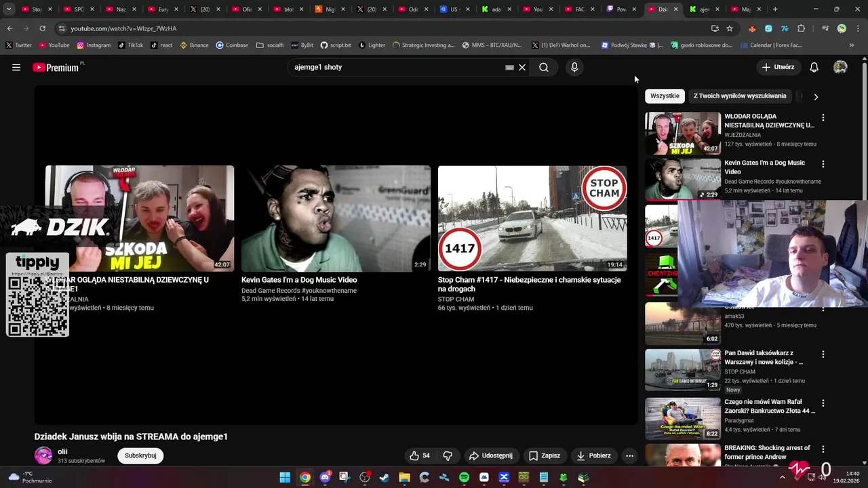Open Binance bookmark
Image resolution: width=868 pixels, height=488 pixels.
point(193,45)
